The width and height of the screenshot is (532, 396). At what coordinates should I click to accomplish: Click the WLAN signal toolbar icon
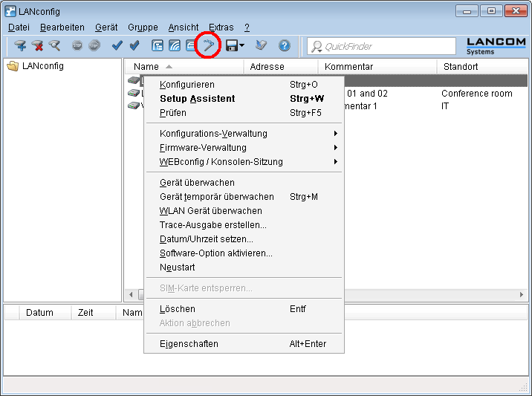coord(174,46)
